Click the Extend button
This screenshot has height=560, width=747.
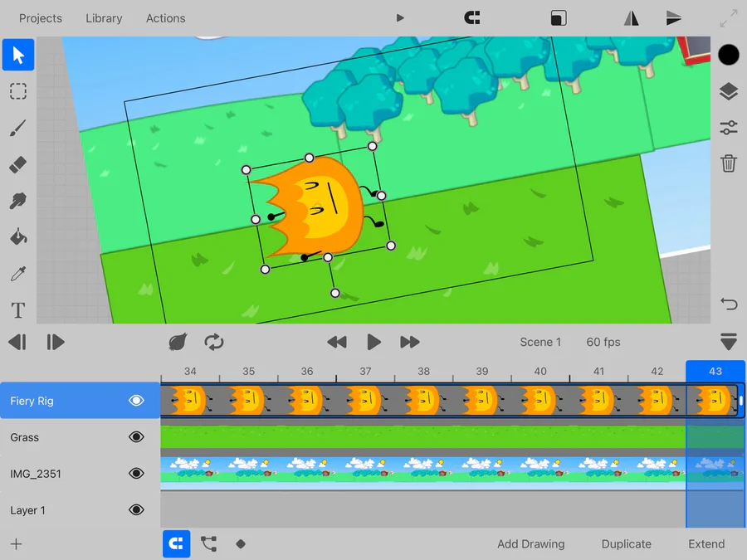click(x=706, y=543)
